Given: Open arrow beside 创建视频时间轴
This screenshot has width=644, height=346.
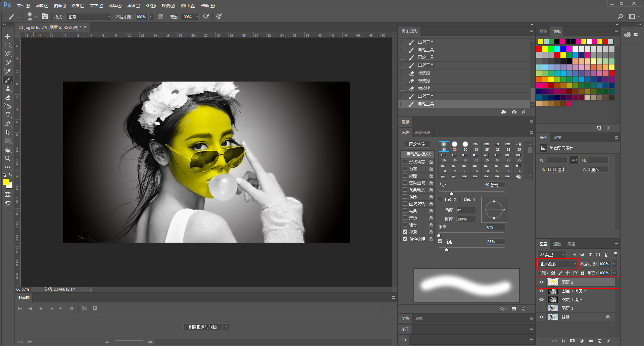Looking at the screenshot, I should click(226, 327).
